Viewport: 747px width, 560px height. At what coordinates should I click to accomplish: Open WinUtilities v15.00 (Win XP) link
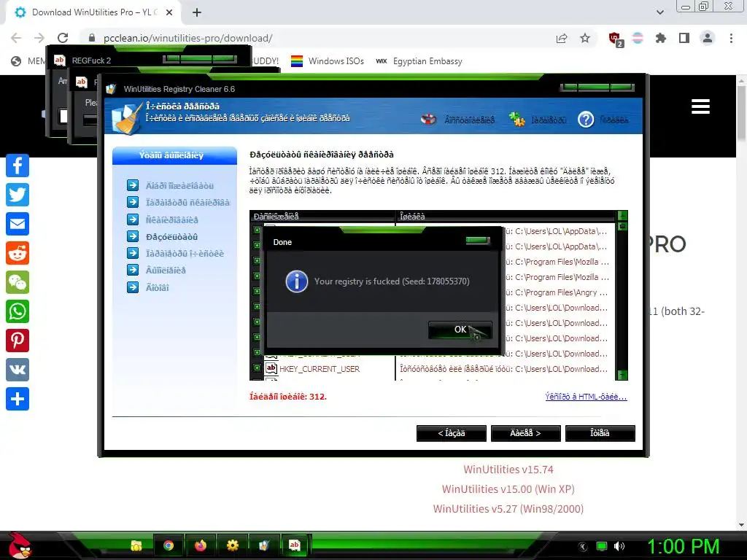coord(508,489)
